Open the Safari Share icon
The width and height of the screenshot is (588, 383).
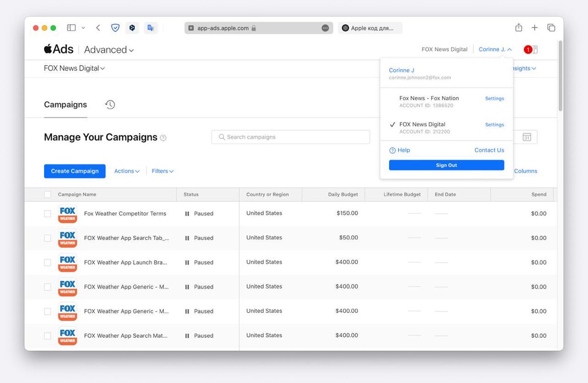[x=519, y=27]
